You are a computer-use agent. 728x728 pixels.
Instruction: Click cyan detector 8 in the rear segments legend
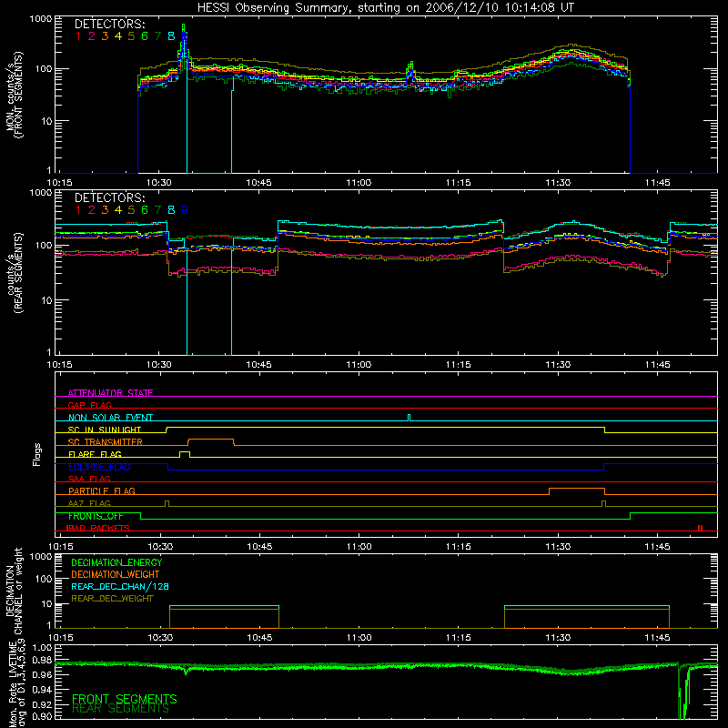171,210
